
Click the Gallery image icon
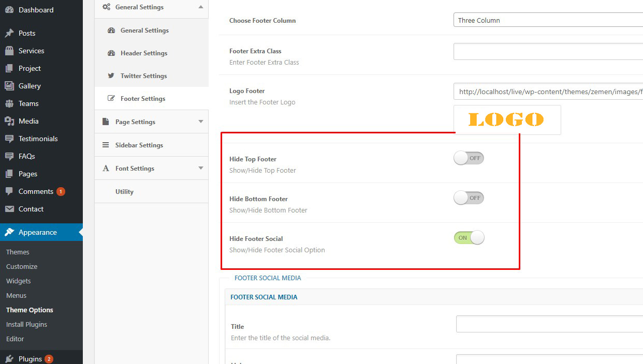(9, 86)
